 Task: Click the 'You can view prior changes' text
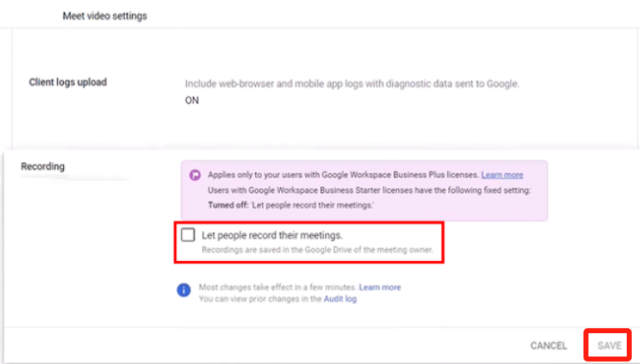click(x=260, y=298)
